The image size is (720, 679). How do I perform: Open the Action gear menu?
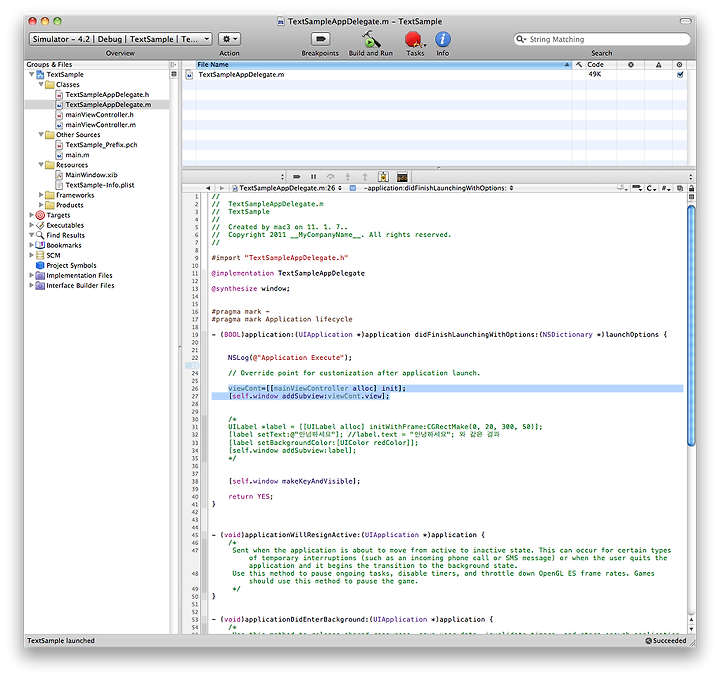point(229,39)
